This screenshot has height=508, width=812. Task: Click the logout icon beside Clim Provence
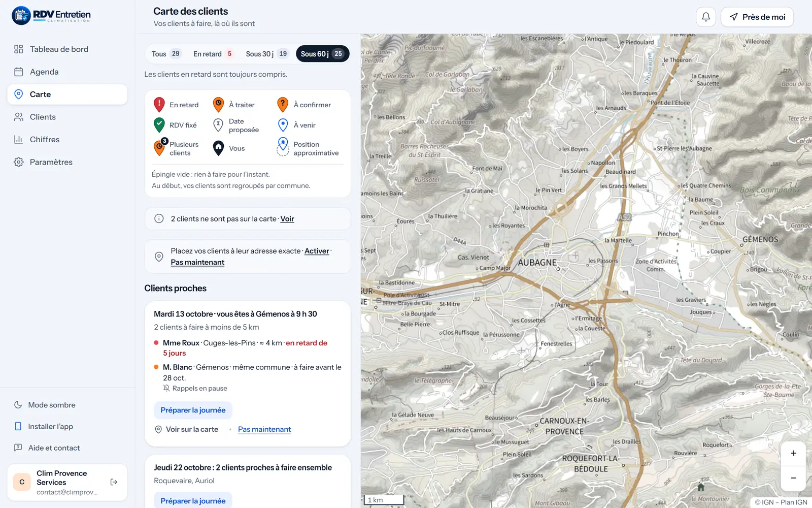[x=114, y=482]
